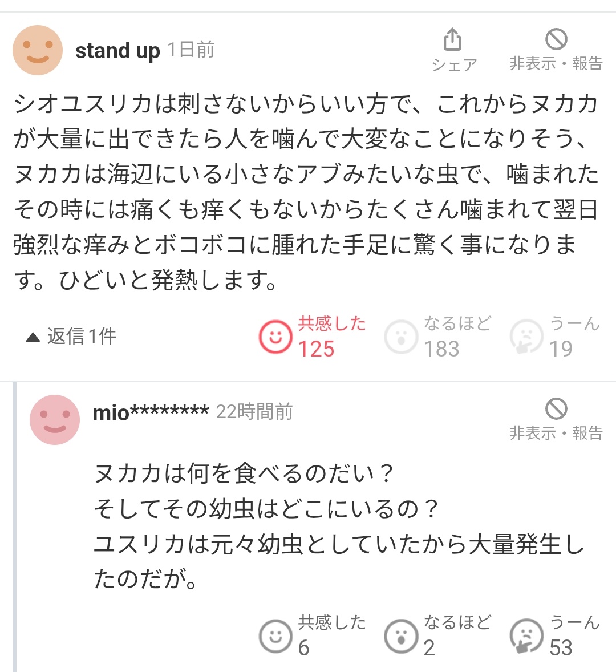Open mio's pink smiley avatar

55,420
